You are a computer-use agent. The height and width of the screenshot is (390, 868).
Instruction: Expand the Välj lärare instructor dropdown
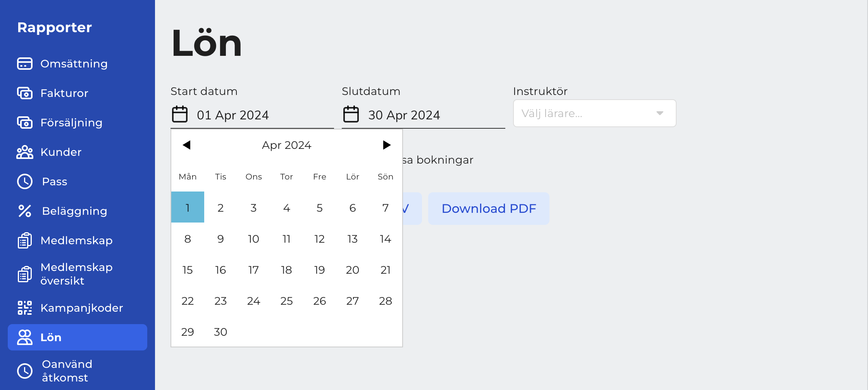[594, 113]
